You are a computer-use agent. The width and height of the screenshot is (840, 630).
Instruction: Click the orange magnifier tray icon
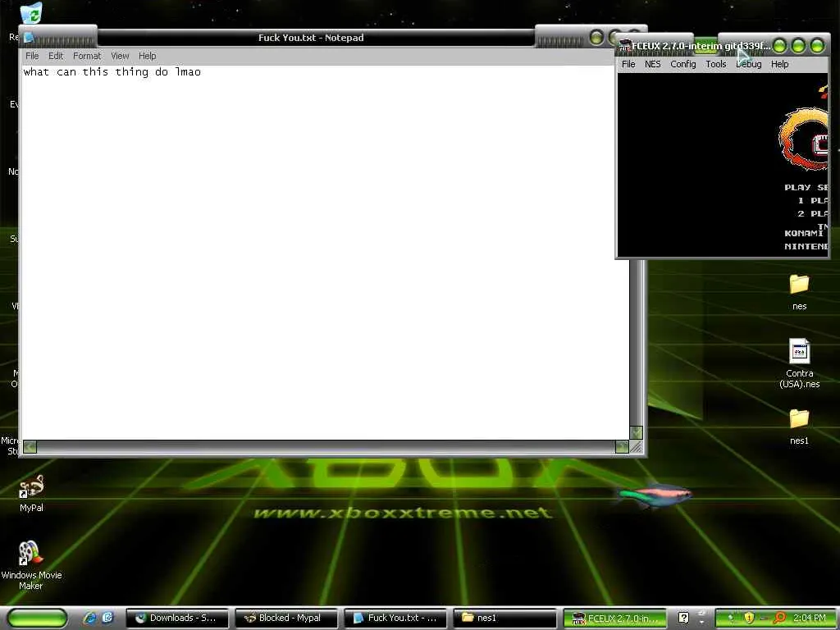coord(779,618)
